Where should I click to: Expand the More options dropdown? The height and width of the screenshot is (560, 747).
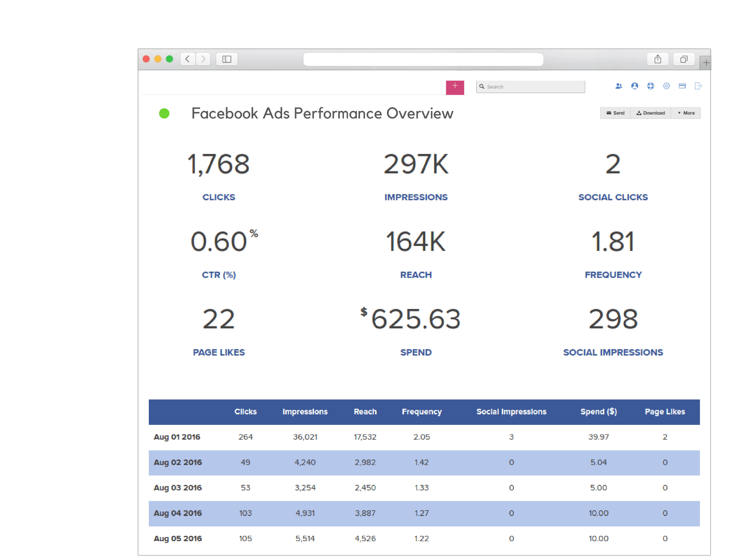pos(686,113)
